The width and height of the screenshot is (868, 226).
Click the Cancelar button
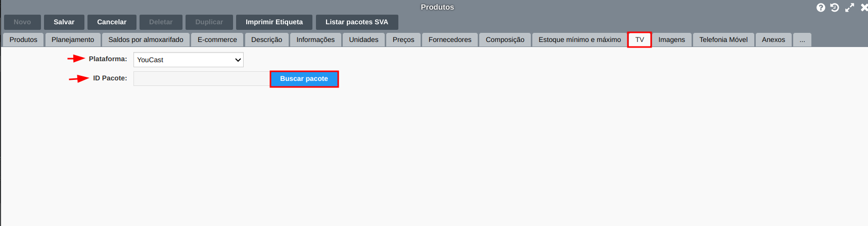click(112, 22)
